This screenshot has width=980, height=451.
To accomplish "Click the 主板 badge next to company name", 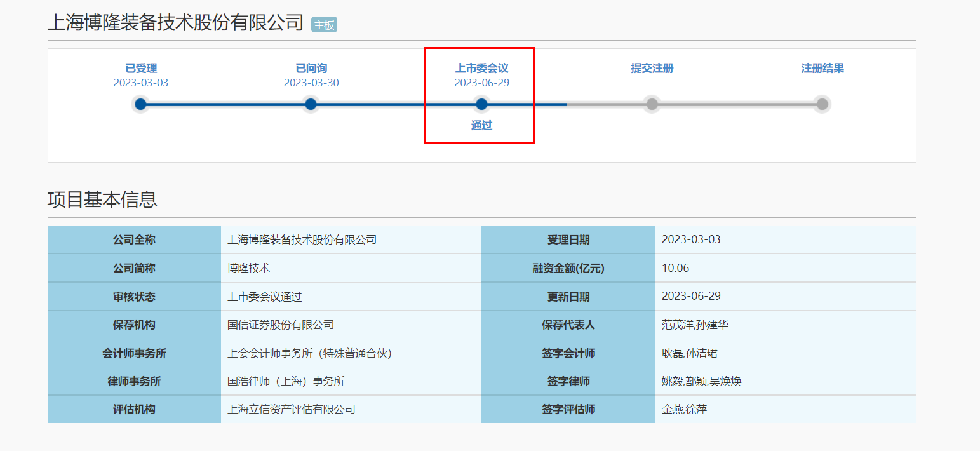I will [324, 25].
